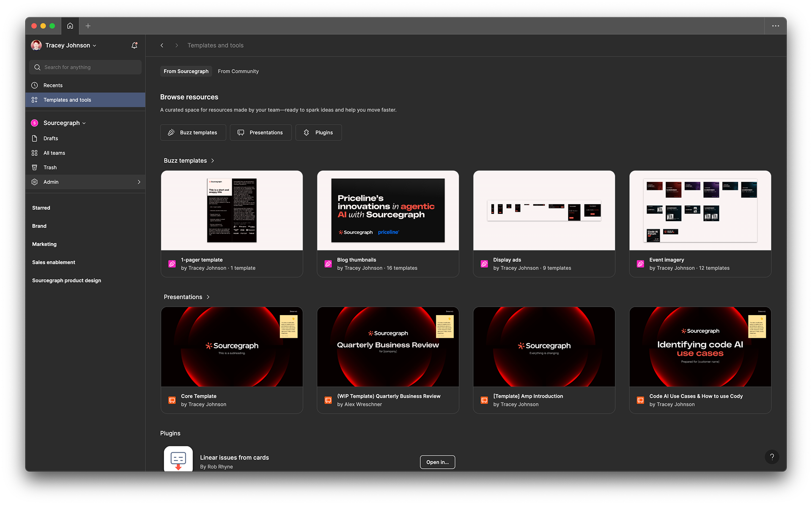This screenshot has width=812, height=505.
Task: Click the Drafts file icon
Action: pyautogui.click(x=35, y=138)
